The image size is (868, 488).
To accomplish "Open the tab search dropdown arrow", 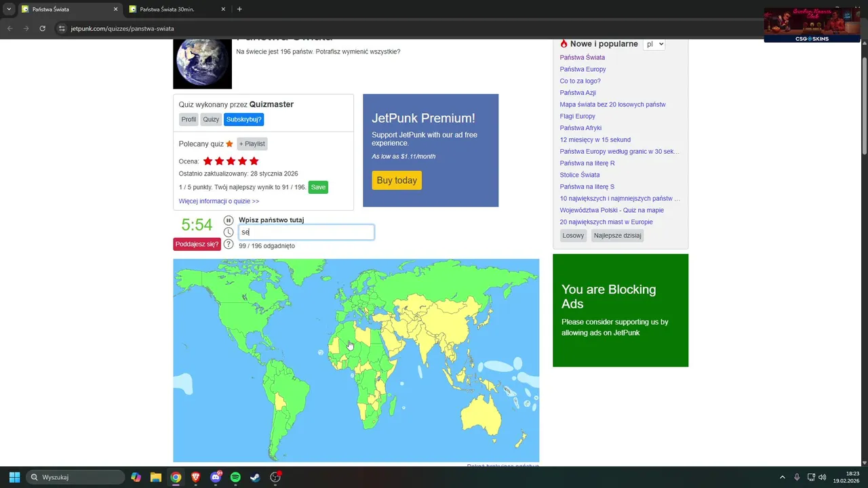I will [9, 9].
